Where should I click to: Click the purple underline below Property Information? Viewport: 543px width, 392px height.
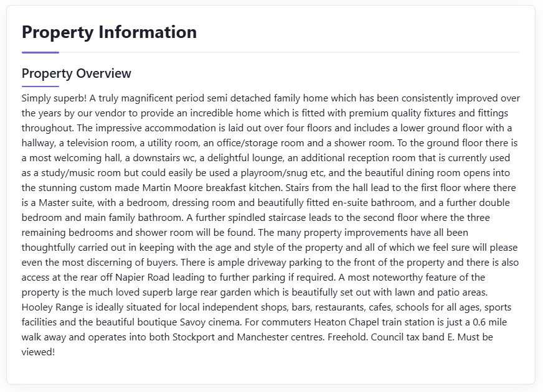[x=40, y=53]
